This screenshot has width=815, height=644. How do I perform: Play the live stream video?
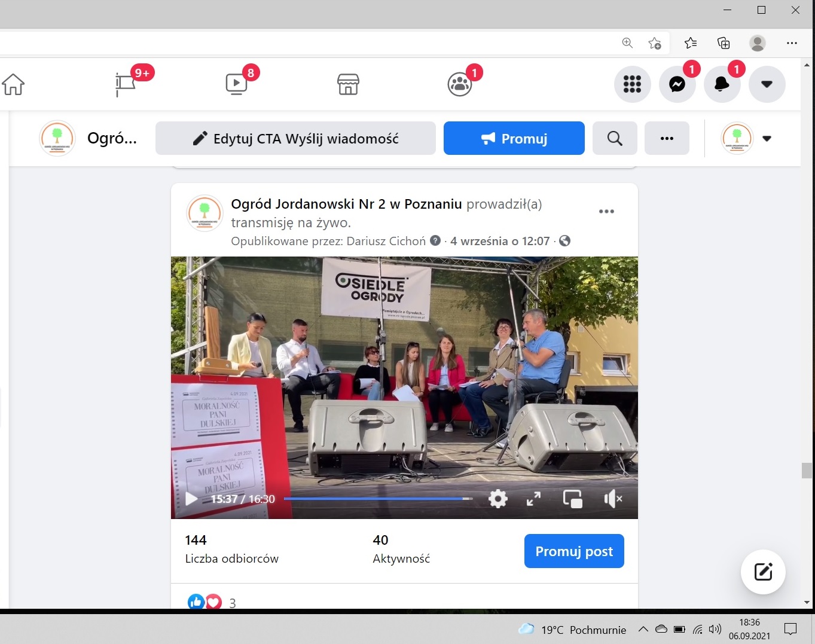191,499
